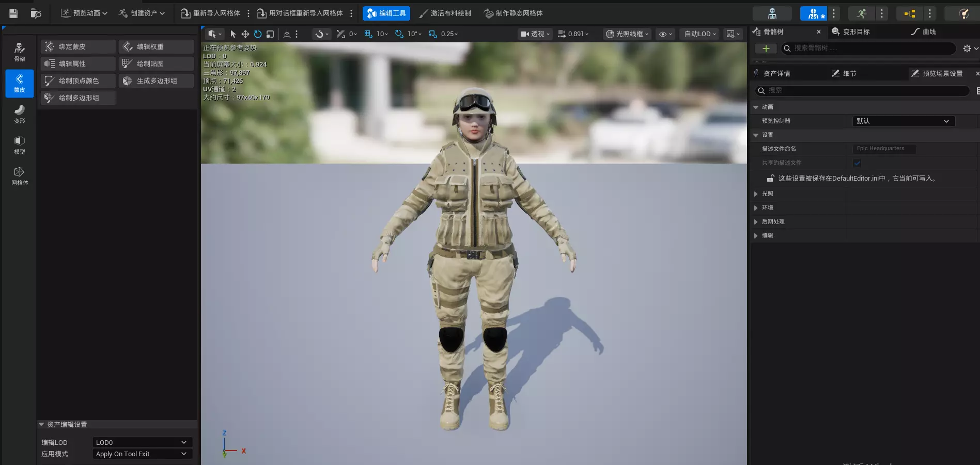Choose the translate move gizmo tool

pos(245,34)
